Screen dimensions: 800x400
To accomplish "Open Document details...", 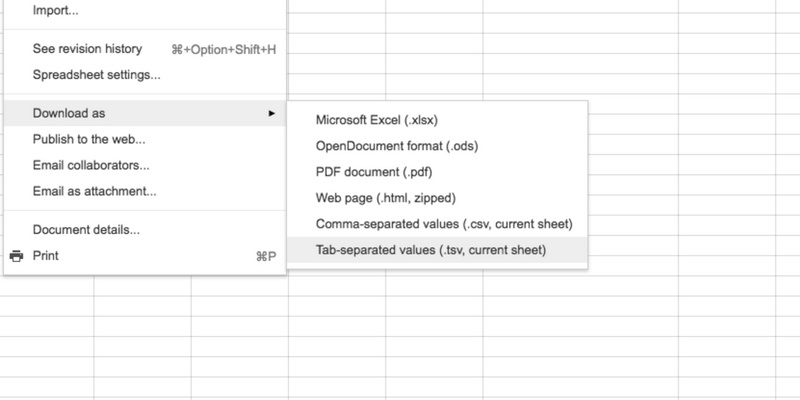I will (x=86, y=230).
